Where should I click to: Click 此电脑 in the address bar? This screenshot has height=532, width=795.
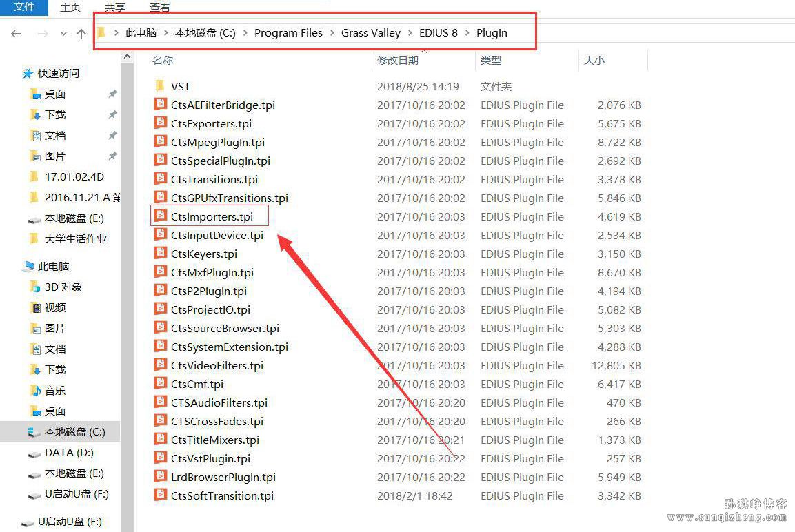click(x=141, y=33)
